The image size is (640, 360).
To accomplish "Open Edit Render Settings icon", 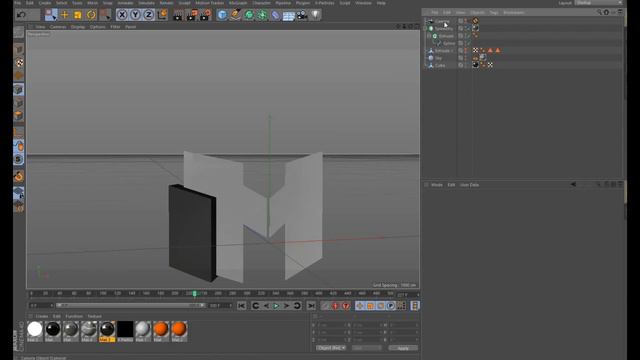I will tap(205, 15).
